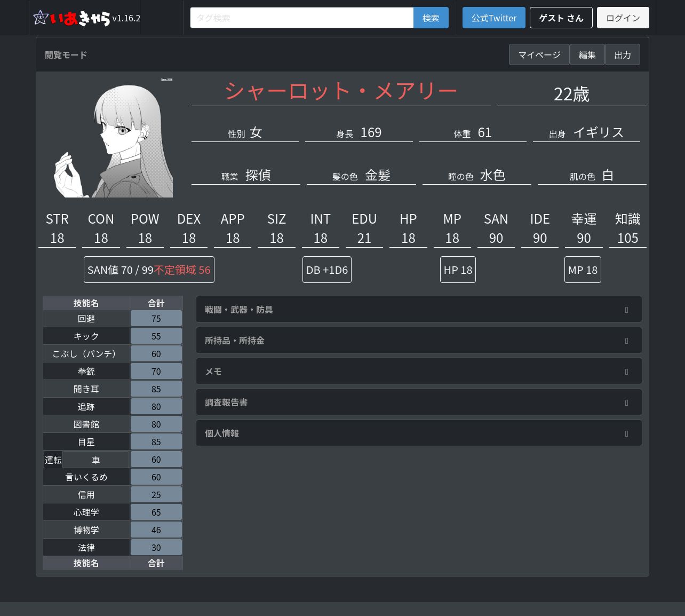685x616 pixels.
Task: Click the HP 18 summary box
Action: tap(458, 270)
